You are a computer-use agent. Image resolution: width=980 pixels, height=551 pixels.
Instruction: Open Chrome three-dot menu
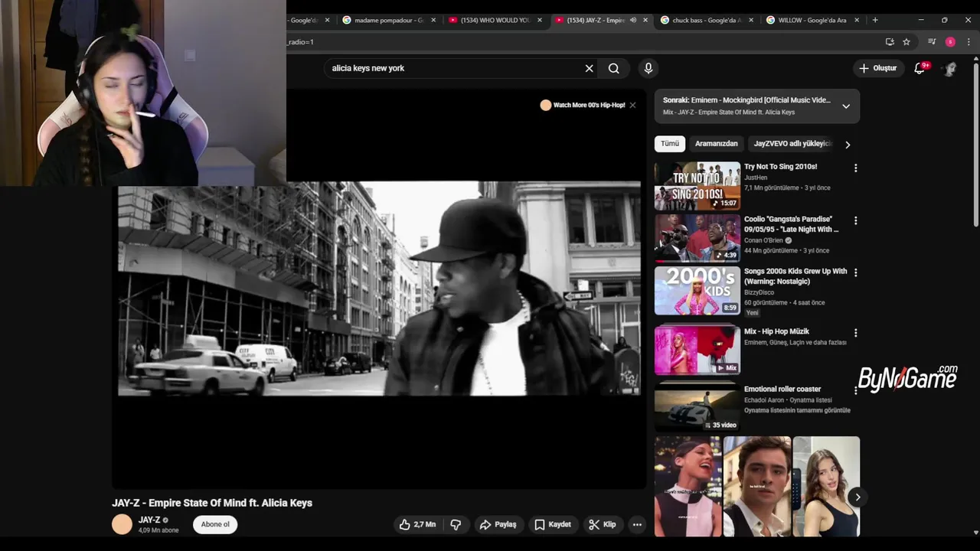(x=969, y=42)
